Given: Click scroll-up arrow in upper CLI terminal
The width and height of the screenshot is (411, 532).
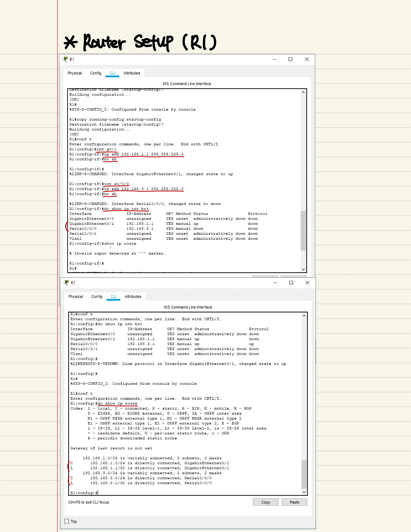Looking at the screenshot, I should (x=303, y=92).
